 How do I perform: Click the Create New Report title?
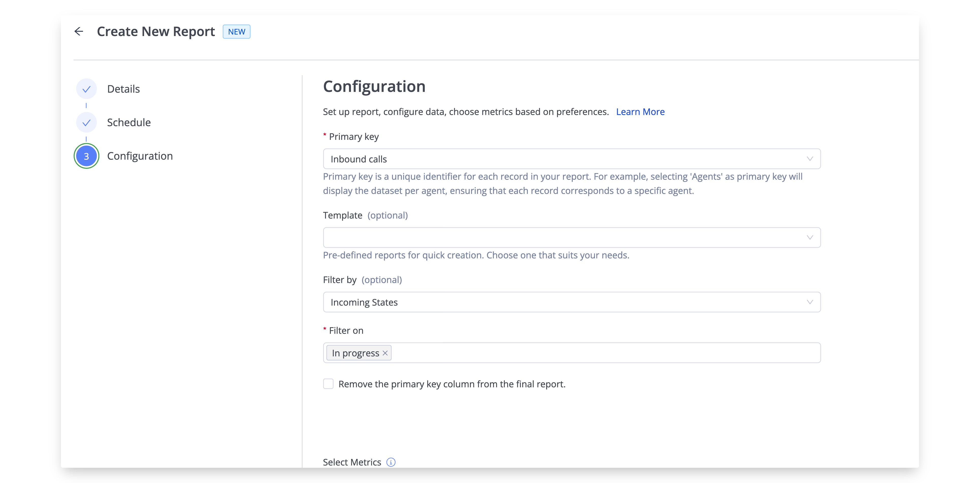pos(156,31)
